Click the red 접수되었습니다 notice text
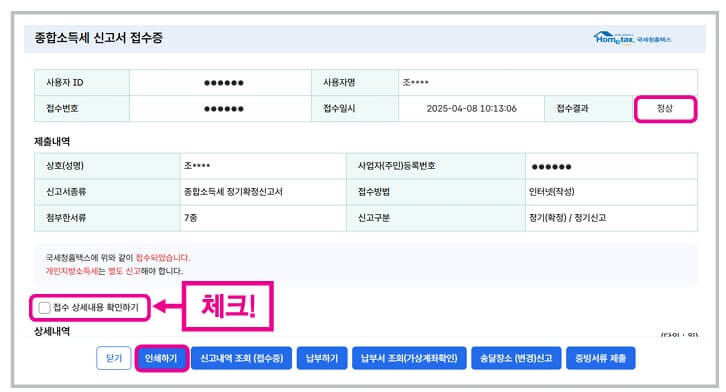 tap(162, 258)
